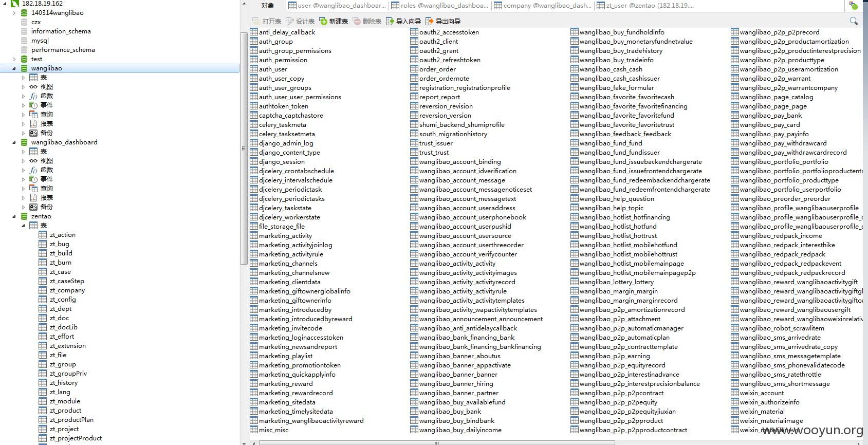Collapse the wanglibao database node
The height and width of the screenshot is (445, 868).
[14, 68]
